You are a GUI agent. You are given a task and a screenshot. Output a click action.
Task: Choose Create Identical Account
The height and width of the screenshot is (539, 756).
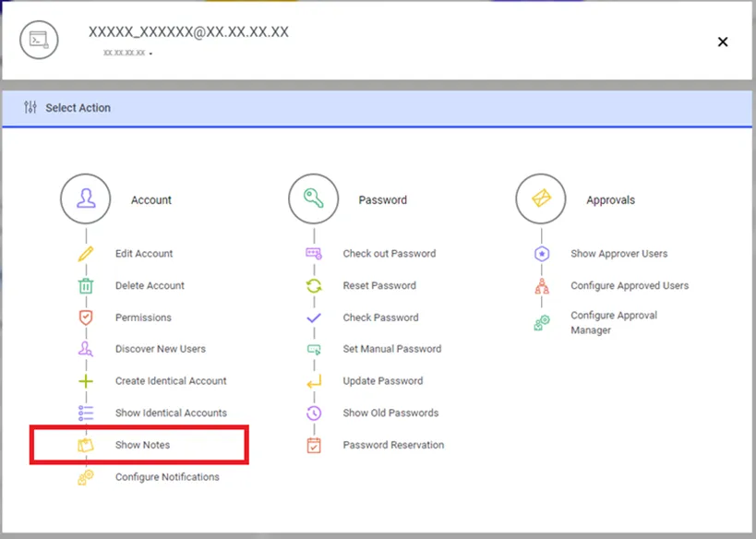pos(171,381)
